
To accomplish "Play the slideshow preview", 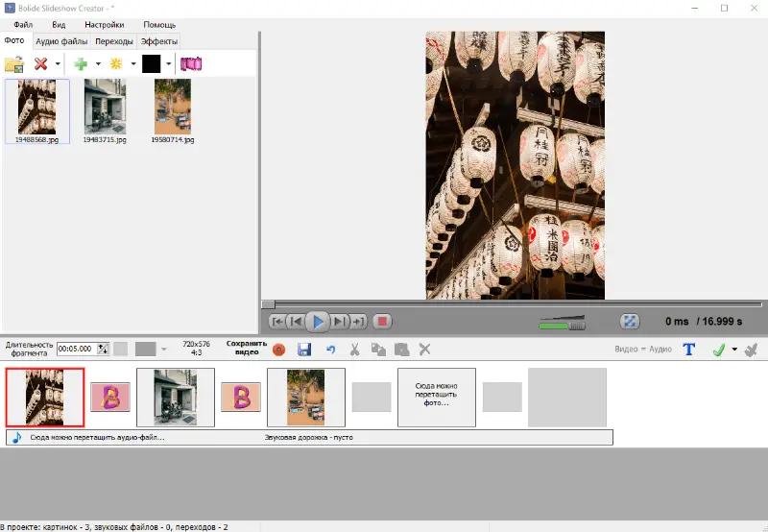I will (x=318, y=322).
